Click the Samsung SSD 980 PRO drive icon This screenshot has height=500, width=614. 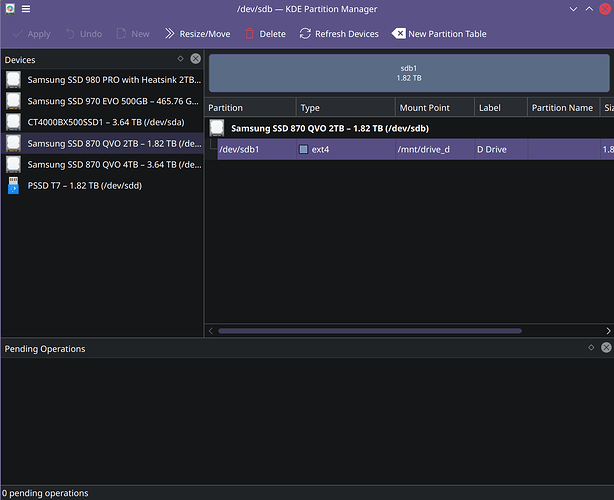point(13,80)
